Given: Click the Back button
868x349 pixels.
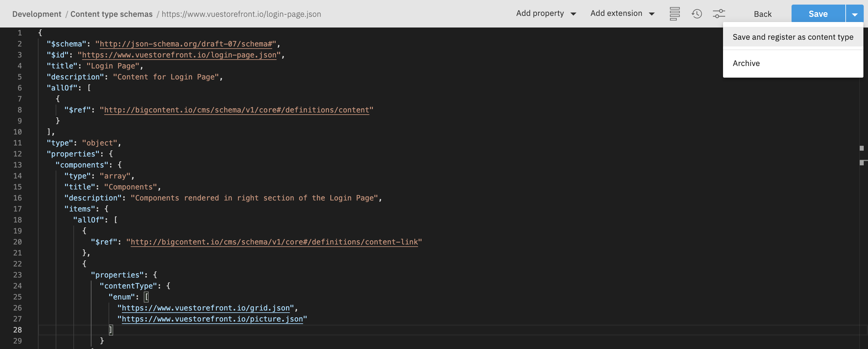Looking at the screenshot, I should coord(762,14).
